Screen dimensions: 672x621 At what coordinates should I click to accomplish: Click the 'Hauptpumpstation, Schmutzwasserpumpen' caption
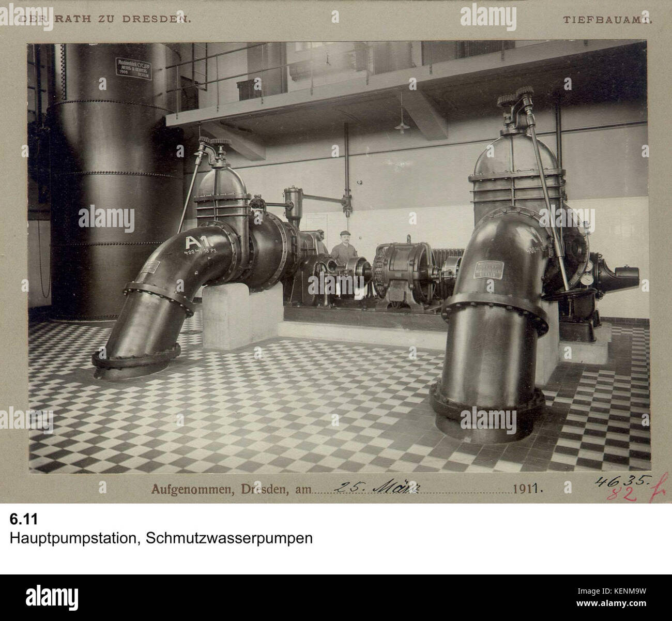point(161,539)
